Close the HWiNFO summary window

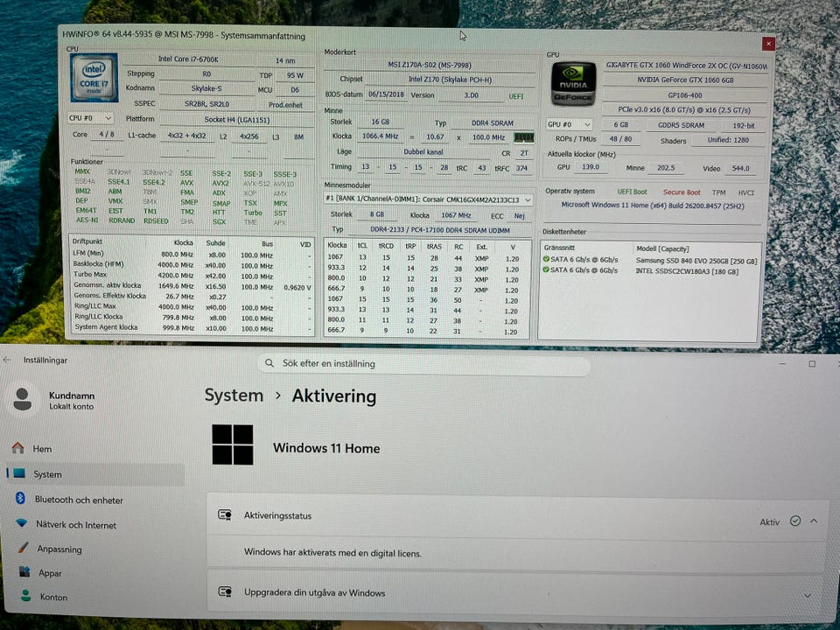coord(768,44)
